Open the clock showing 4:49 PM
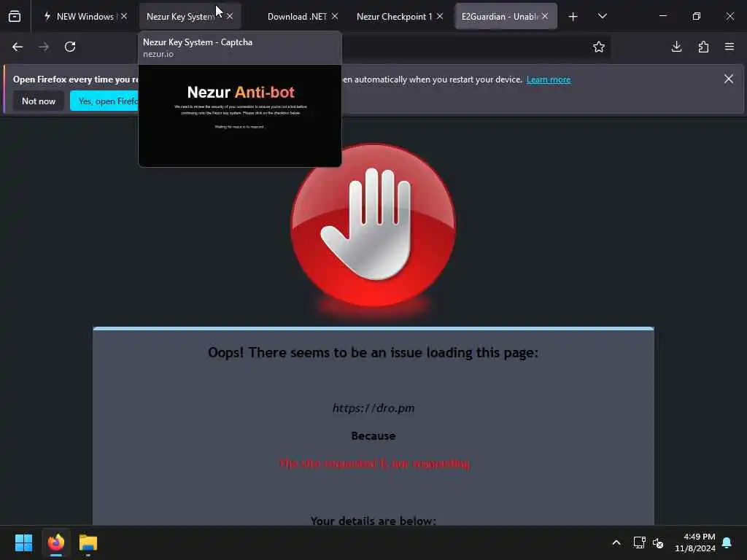Screen dimensions: 747x560 click(x=695, y=542)
